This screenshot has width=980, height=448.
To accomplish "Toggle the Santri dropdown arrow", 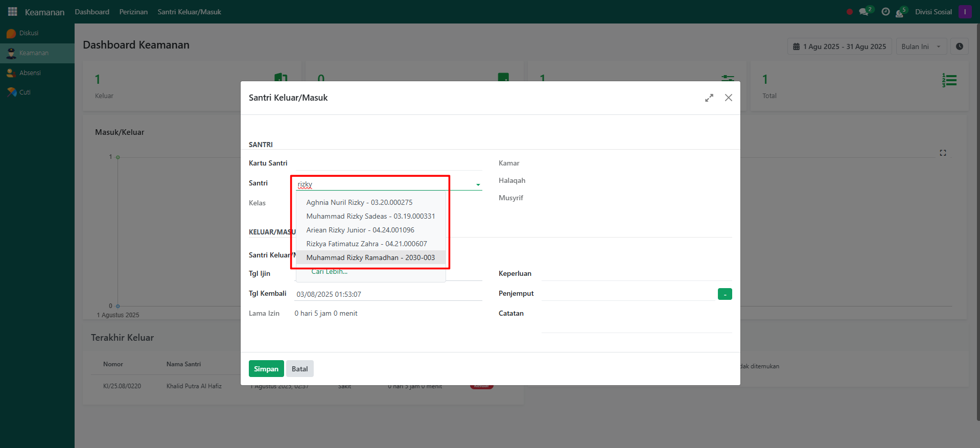I will 478,185.
